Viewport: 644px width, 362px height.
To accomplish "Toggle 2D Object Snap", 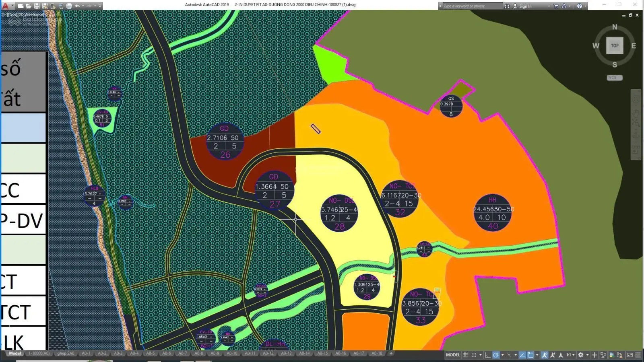I will click(530, 355).
